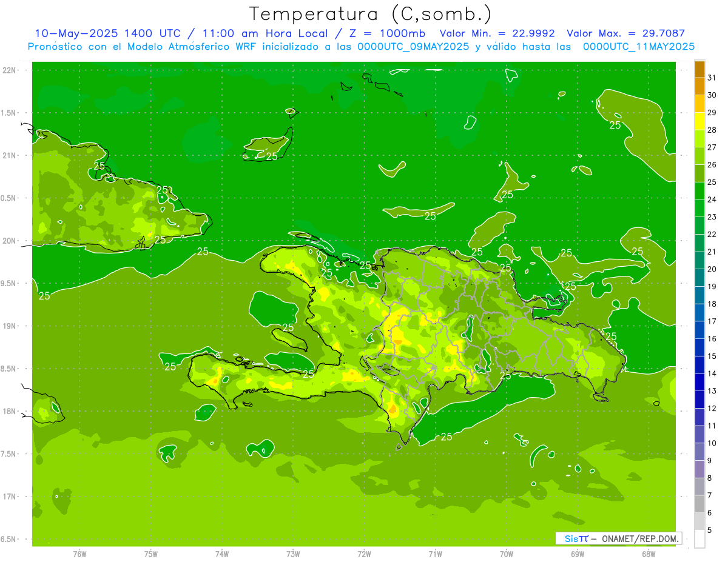728x562 pixels.
Task: Click the '29' label on the color scale
Action: pos(712,112)
